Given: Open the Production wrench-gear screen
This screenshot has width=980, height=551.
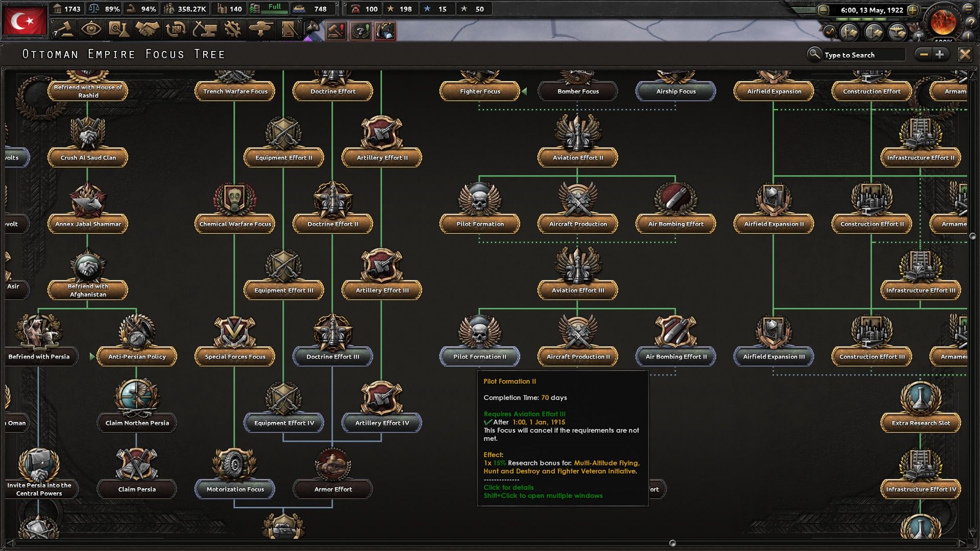Looking at the screenshot, I should [233, 30].
